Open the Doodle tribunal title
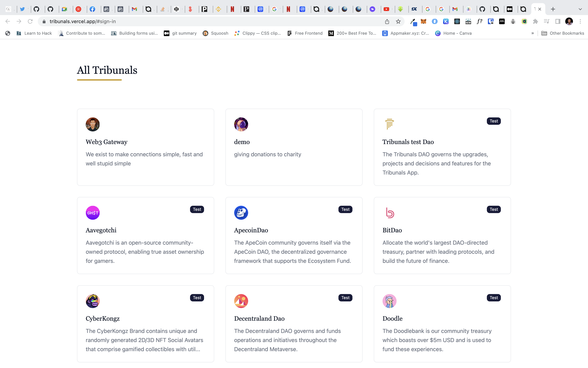The height and width of the screenshot is (368, 588). tap(392, 319)
